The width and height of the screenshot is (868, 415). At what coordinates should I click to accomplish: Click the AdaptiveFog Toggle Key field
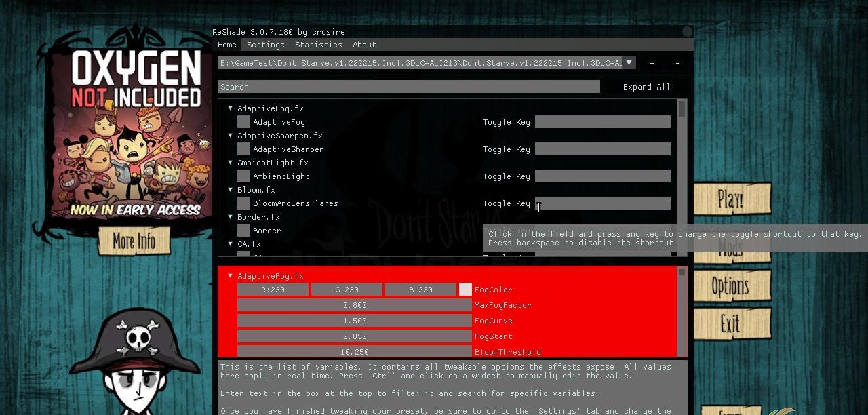click(x=603, y=122)
